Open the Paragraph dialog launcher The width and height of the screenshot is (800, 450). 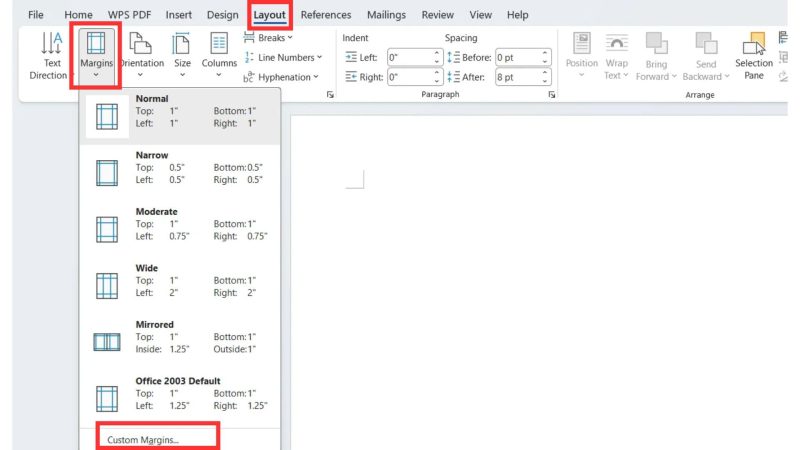point(552,95)
